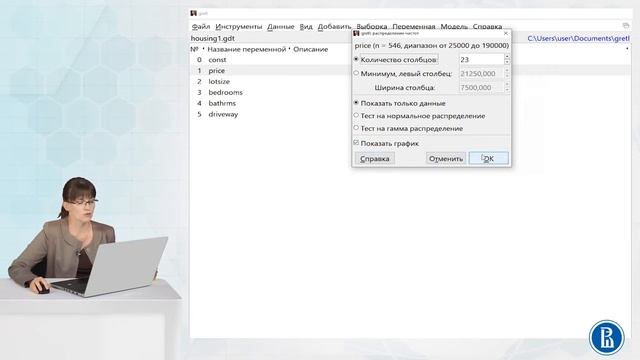Screen dimensions: 640x360
Task: Click the OK button in the dialog
Action: (489, 158)
